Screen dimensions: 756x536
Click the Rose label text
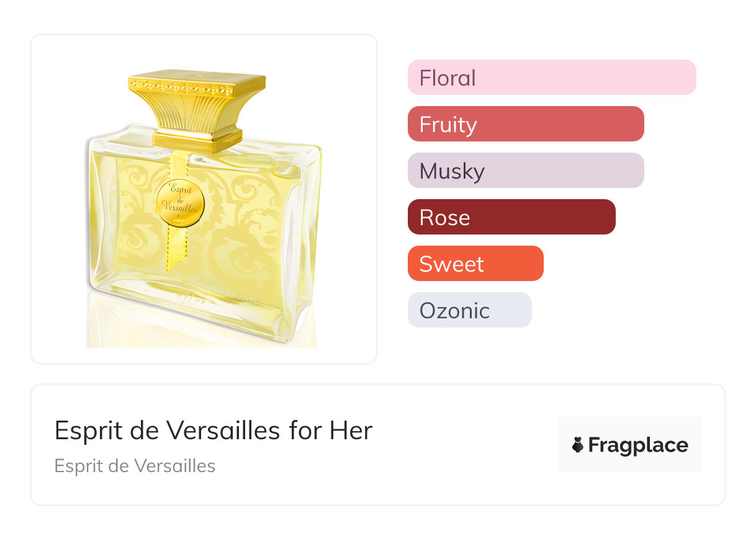coord(444,218)
